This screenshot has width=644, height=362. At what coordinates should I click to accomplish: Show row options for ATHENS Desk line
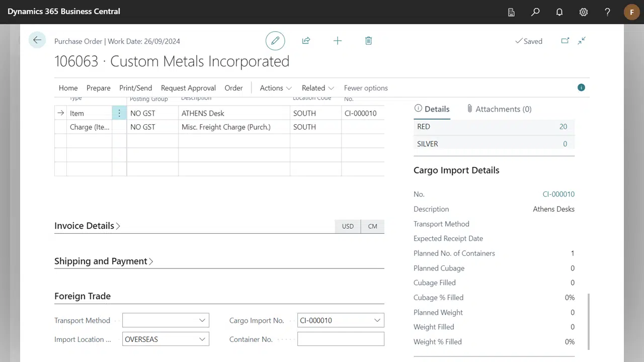[119, 113]
